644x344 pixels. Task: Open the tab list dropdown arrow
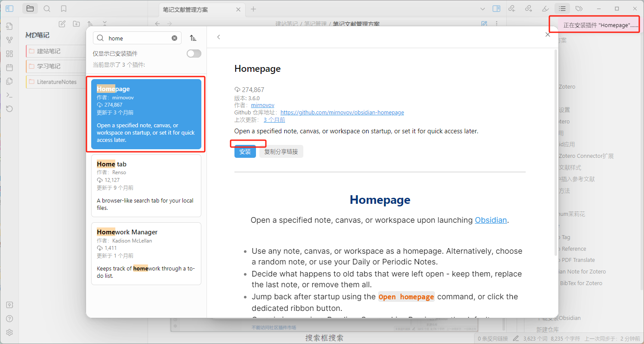tap(482, 8)
